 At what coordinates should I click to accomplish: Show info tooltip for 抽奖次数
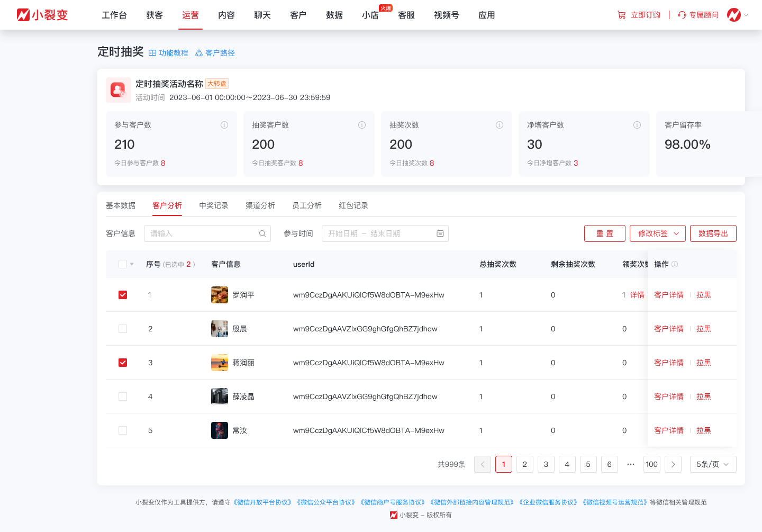point(500,125)
